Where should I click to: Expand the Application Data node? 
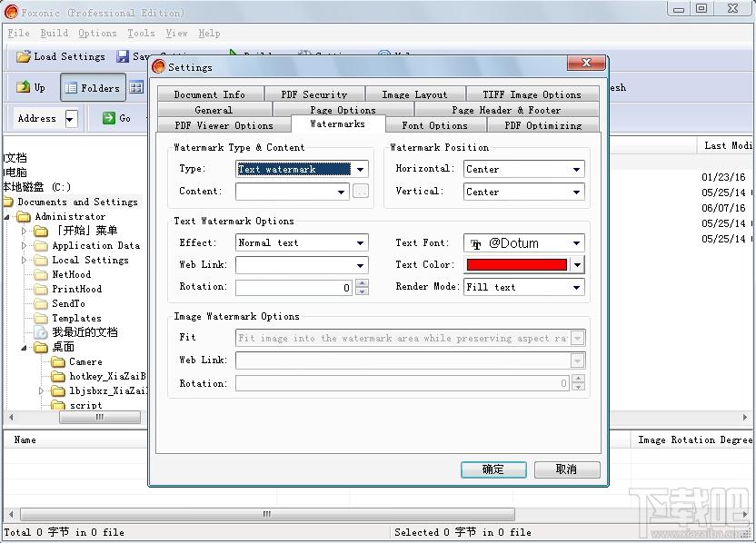coord(25,246)
